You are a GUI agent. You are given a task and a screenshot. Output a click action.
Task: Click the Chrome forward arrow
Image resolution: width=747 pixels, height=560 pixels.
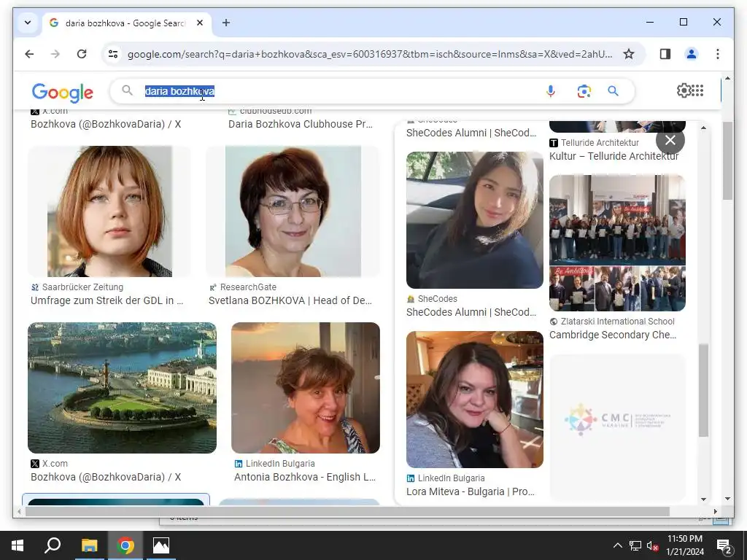tap(55, 54)
